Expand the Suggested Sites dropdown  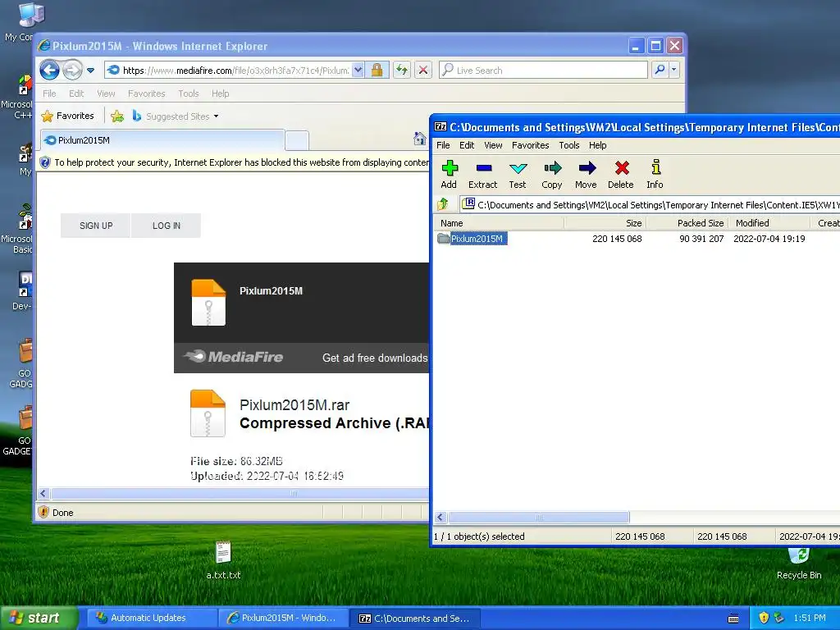click(x=216, y=116)
